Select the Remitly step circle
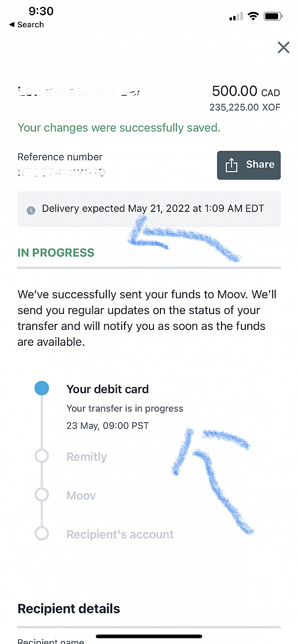The image size is (298, 644). (42, 456)
